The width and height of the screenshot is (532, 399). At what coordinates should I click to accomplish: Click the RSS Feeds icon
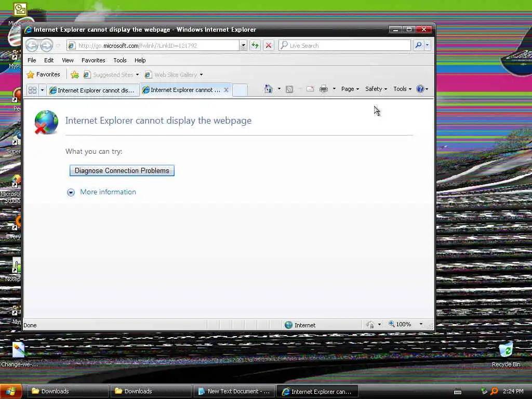[289, 89]
